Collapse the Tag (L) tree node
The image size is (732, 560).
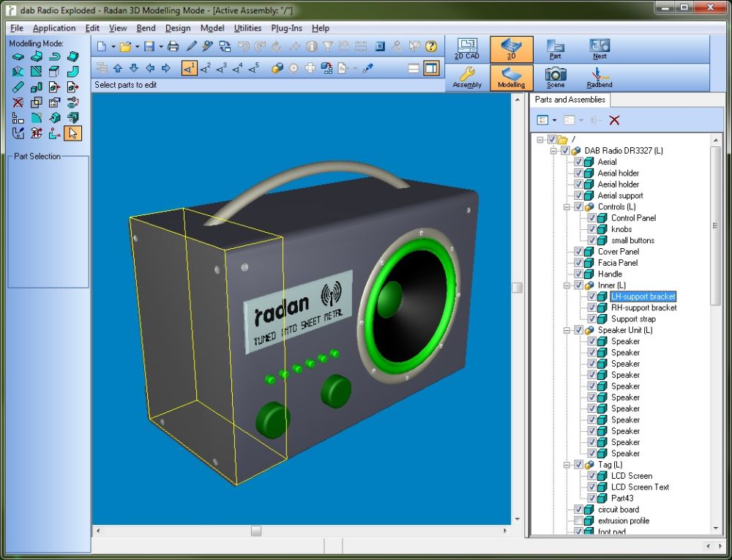click(x=567, y=464)
